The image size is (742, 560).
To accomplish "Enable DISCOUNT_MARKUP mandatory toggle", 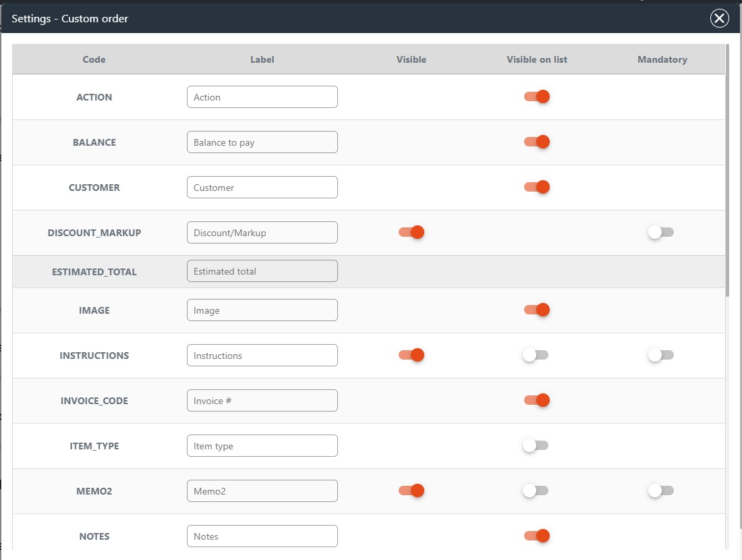I will point(661,232).
